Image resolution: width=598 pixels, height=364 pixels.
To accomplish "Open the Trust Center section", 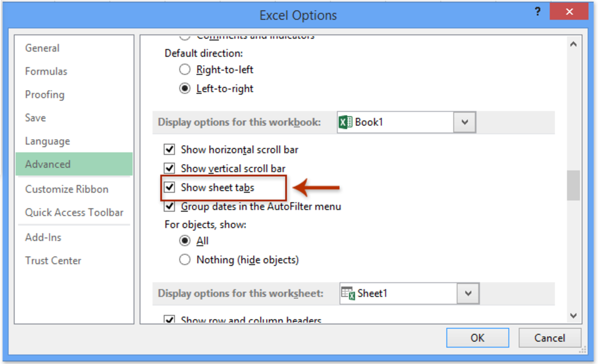I will click(x=53, y=260).
